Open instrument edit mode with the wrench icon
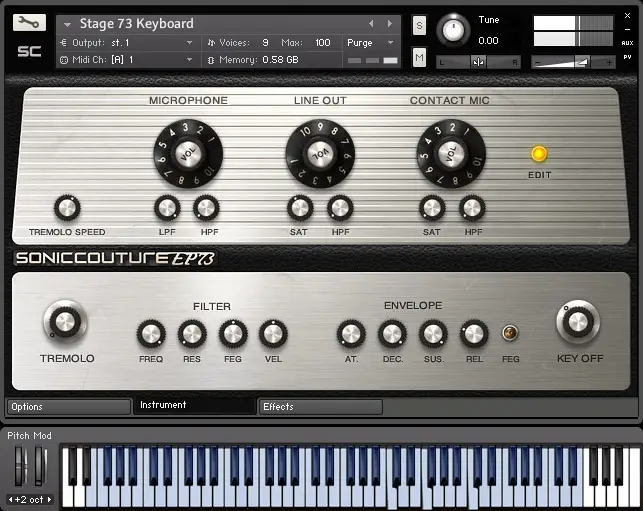 29,23
